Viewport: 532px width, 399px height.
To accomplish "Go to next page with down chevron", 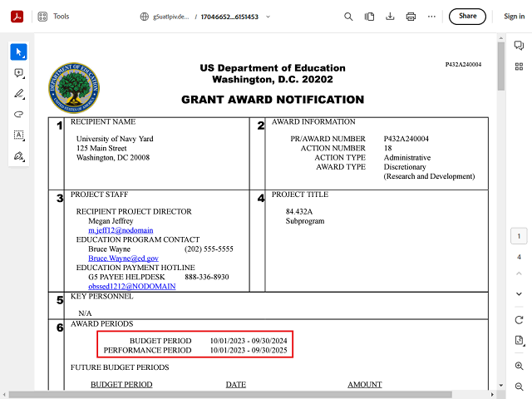I will 519,294.
